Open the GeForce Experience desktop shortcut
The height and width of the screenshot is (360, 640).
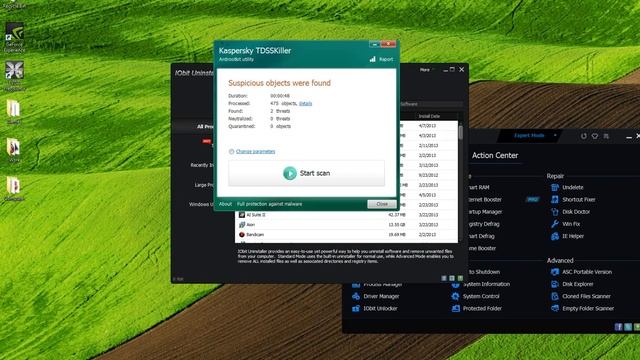14,37
